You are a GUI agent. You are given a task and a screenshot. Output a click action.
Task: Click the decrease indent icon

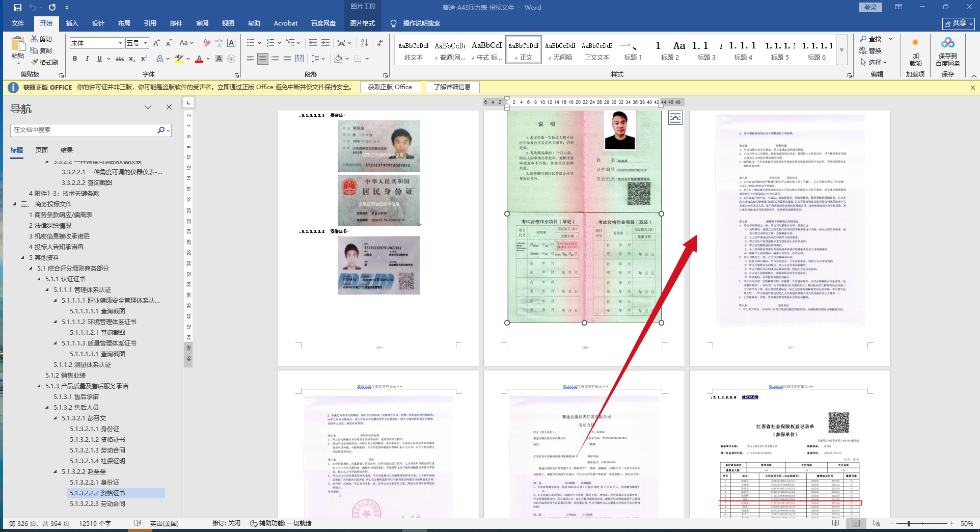[x=313, y=43]
